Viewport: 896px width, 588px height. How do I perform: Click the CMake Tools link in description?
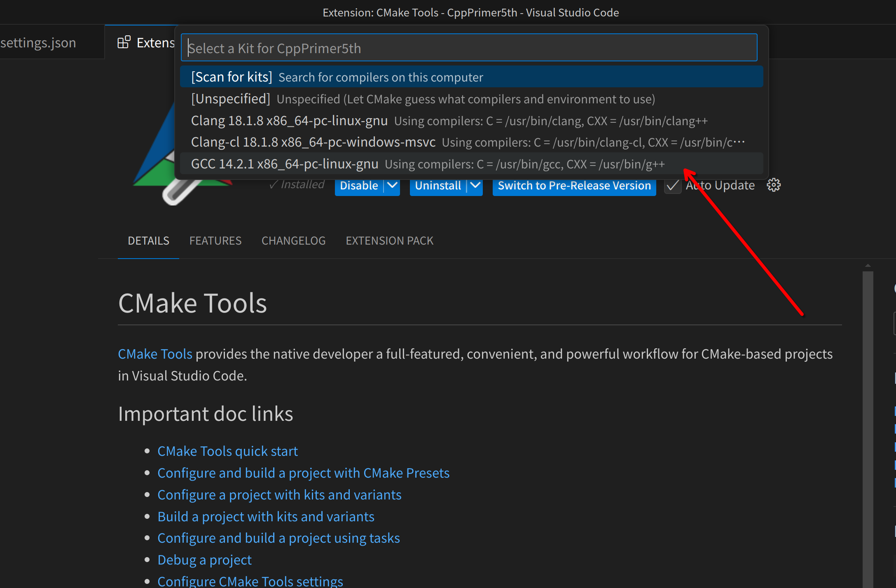tap(155, 354)
